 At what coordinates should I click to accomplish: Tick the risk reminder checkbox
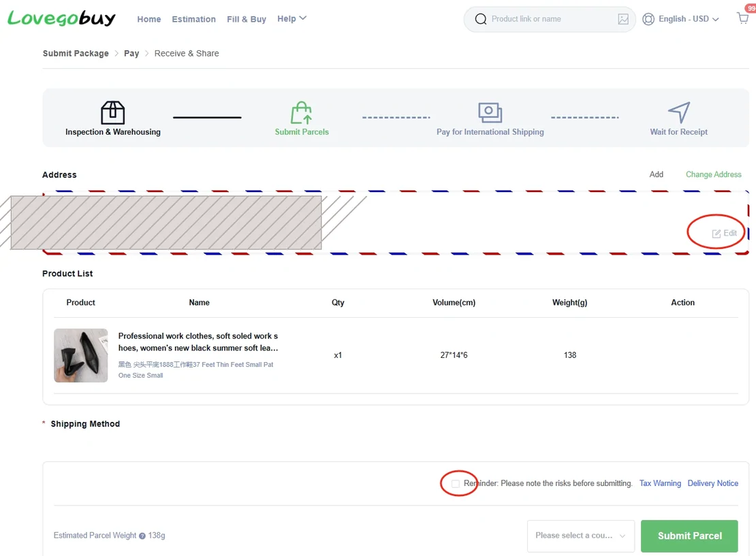point(456,483)
